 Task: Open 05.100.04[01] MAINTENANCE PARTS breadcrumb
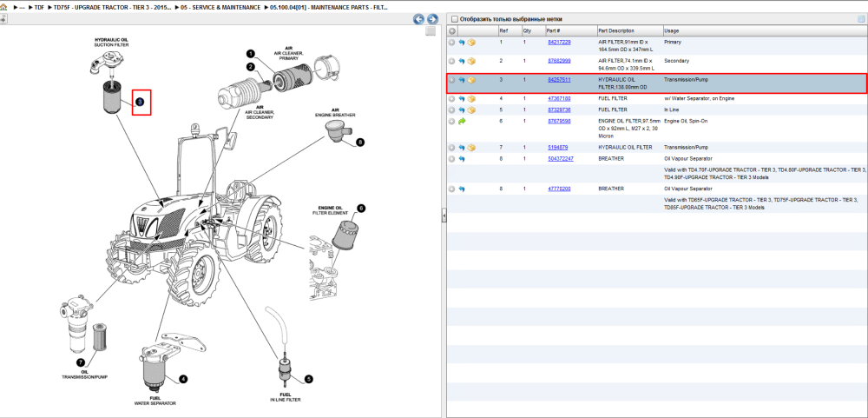click(x=329, y=8)
